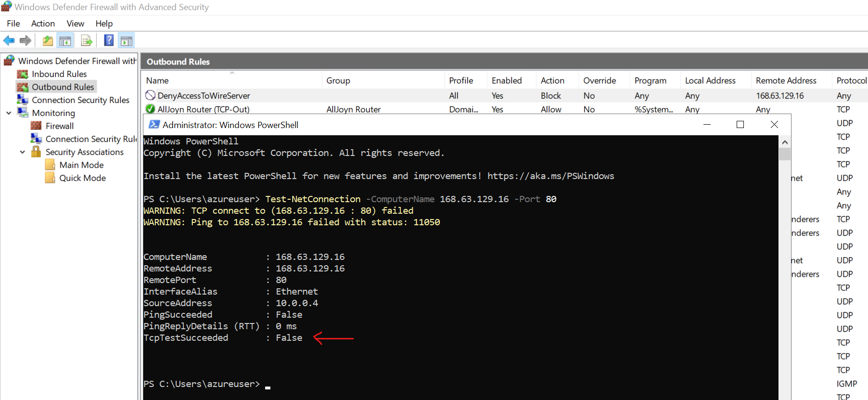This screenshot has width=868, height=400.
Task: Select Firewall under Monitoring
Action: [x=60, y=126]
